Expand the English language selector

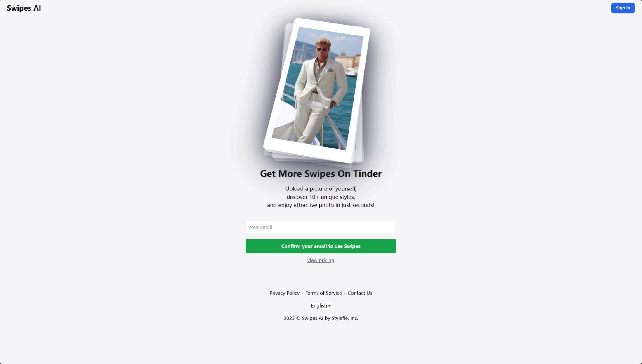[321, 306]
